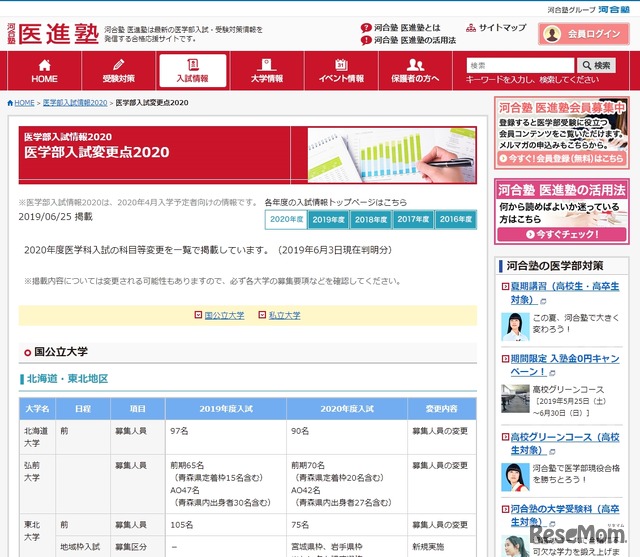Click the HOME house icon in navigation bar
The width and height of the screenshot is (640, 557).
(x=44, y=70)
